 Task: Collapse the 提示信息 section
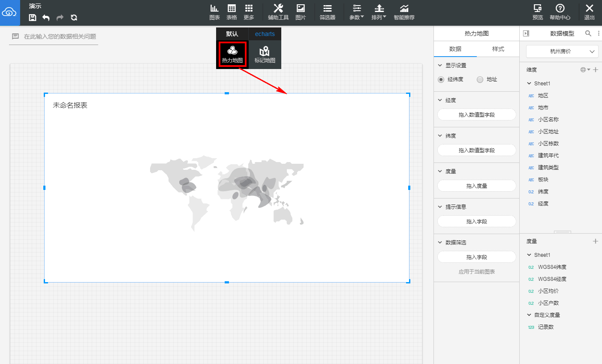(440, 207)
